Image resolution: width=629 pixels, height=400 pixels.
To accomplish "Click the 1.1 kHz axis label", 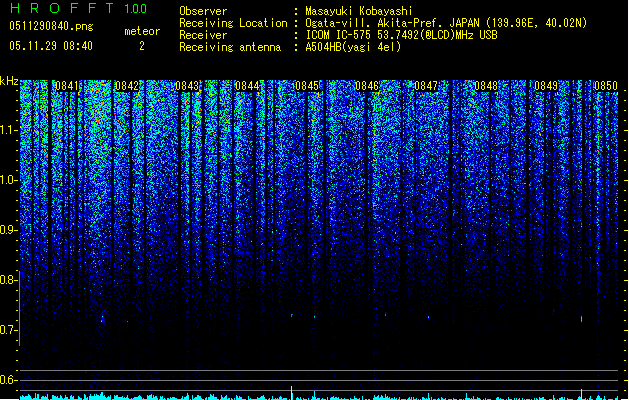I will (x=9, y=130).
